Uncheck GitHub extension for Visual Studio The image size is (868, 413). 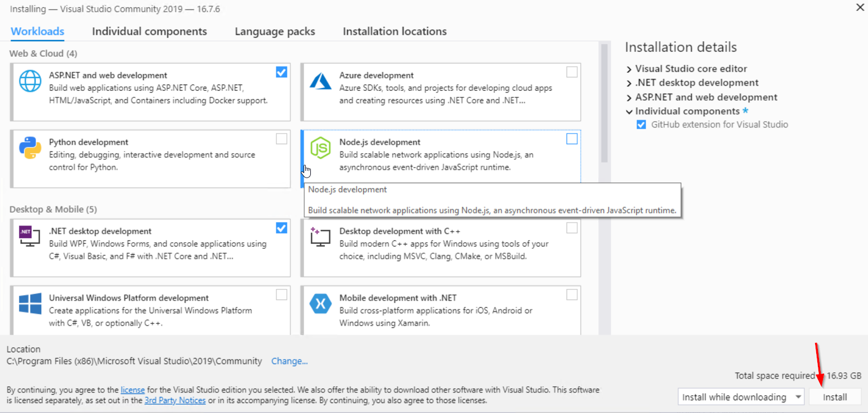click(x=641, y=124)
